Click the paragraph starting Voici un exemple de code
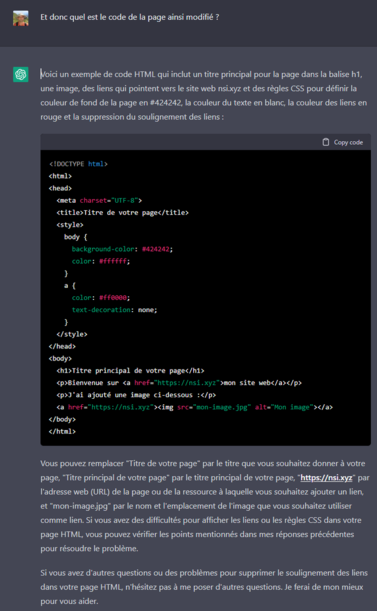Screen dimensions: 377x611 (204, 95)
